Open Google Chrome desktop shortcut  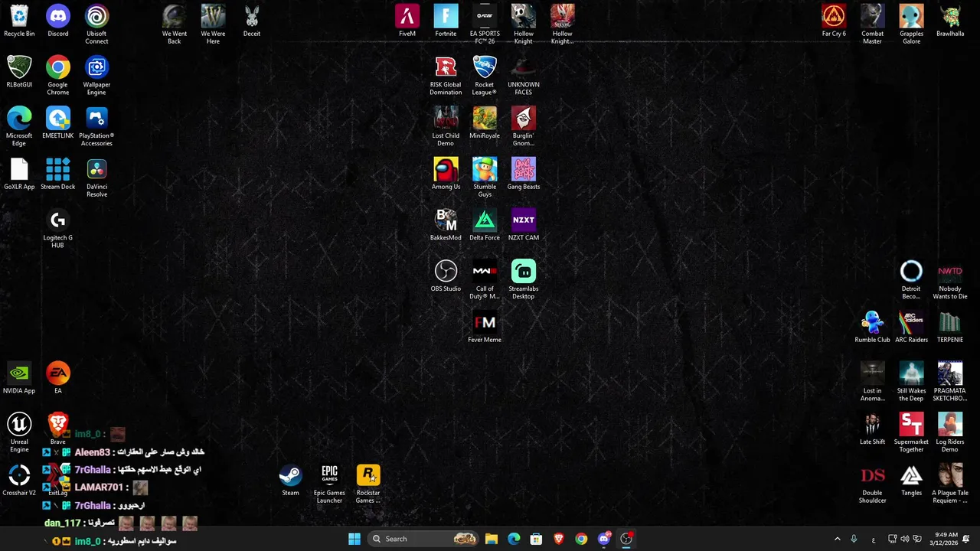[x=58, y=76]
